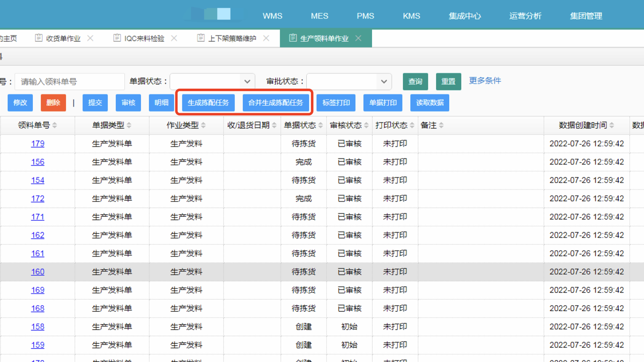The width and height of the screenshot is (644, 362).
Task: Sort by 单据类型 column sort icon
Action: pyautogui.click(x=129, y=126)
